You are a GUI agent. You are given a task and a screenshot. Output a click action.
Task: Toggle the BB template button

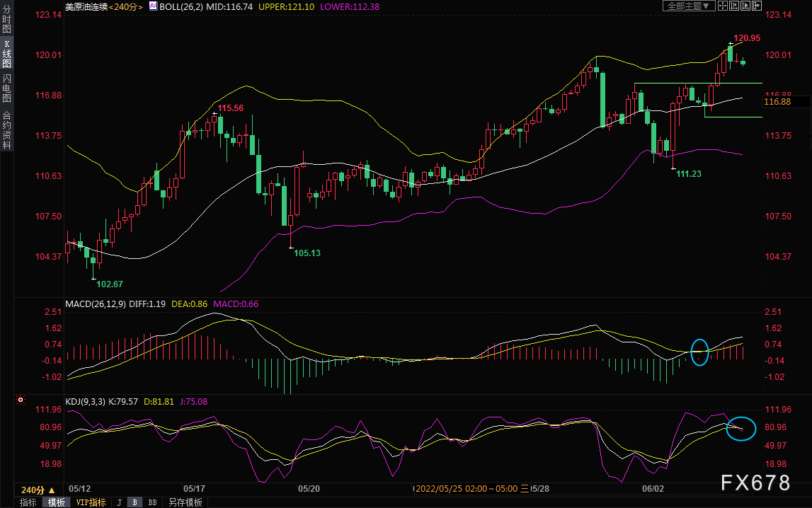[x=152, y=502]
